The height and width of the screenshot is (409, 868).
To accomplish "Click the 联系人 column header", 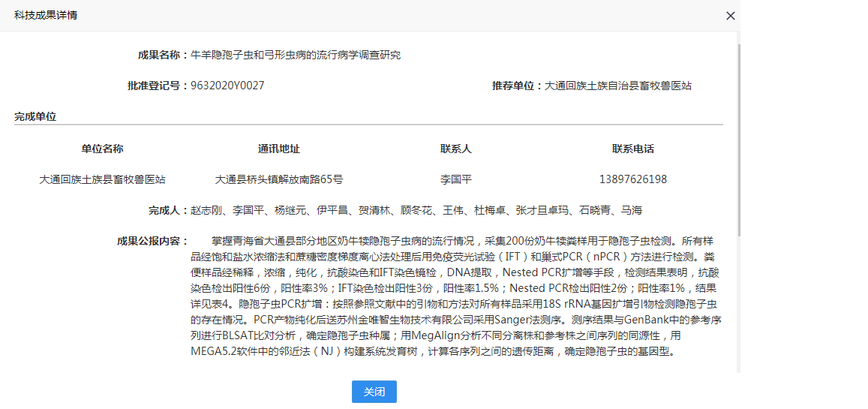I will (456, 149).
